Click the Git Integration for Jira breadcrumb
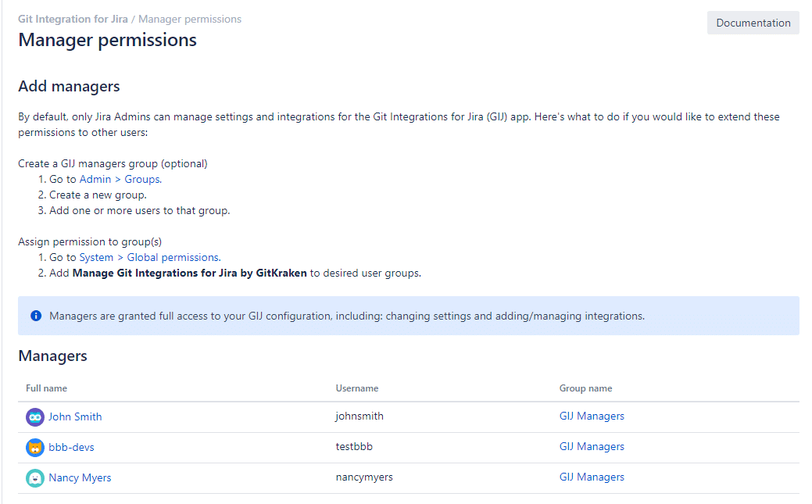Image resolution: width=812 pixels, height=504 pixels. point(73,20)
